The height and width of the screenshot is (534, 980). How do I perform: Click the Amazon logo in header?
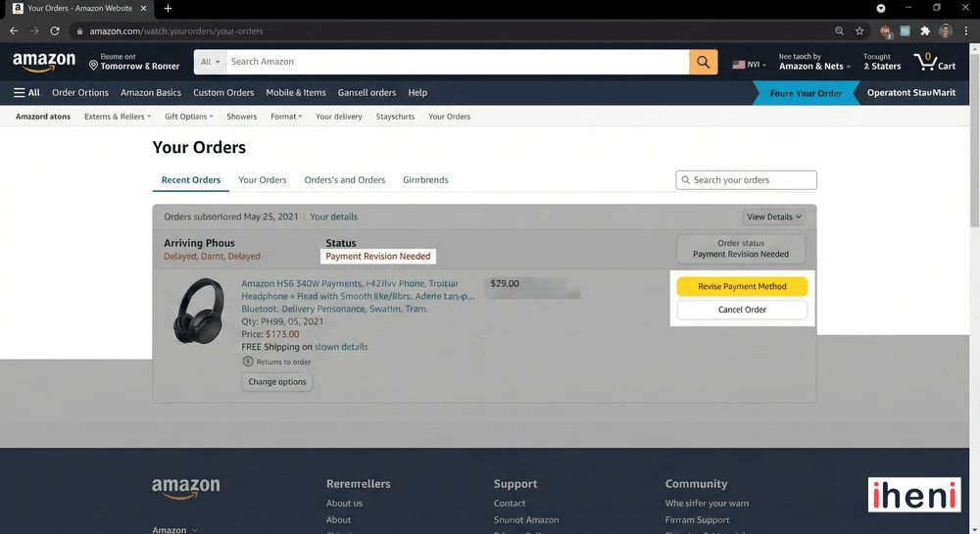(44, 63)
